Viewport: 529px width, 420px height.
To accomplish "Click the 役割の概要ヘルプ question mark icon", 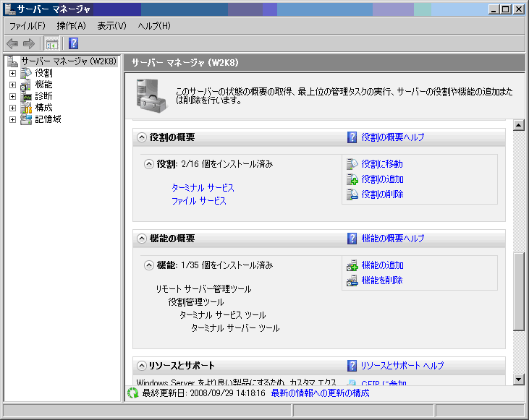I will point(352,137).
